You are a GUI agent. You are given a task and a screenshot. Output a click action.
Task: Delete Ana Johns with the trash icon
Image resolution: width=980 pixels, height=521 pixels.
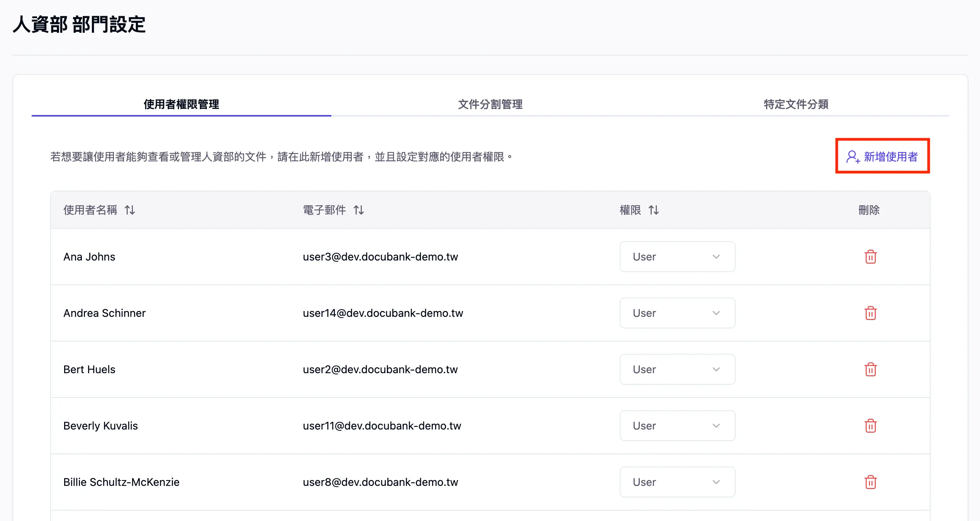(x=870, y=257)
